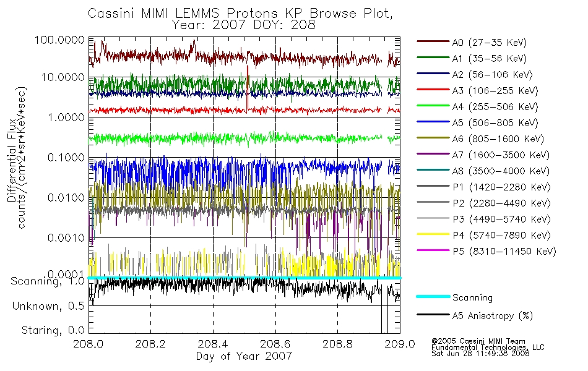Click the dark red A0 legend line

[x=433, y=41]
